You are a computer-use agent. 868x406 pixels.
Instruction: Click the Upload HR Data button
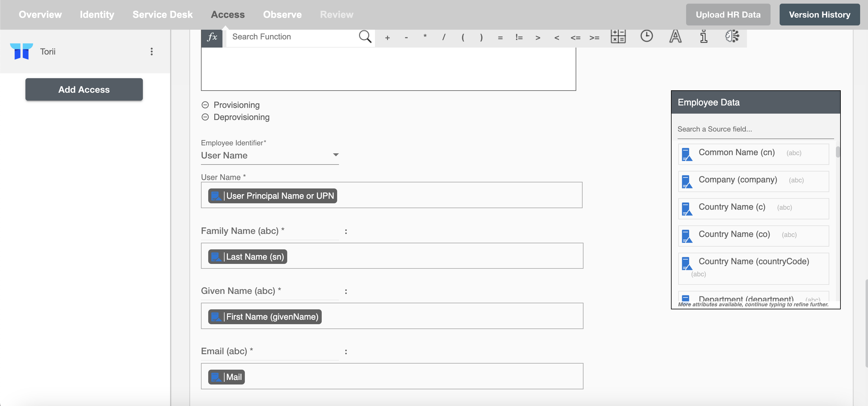pos(728,15)
